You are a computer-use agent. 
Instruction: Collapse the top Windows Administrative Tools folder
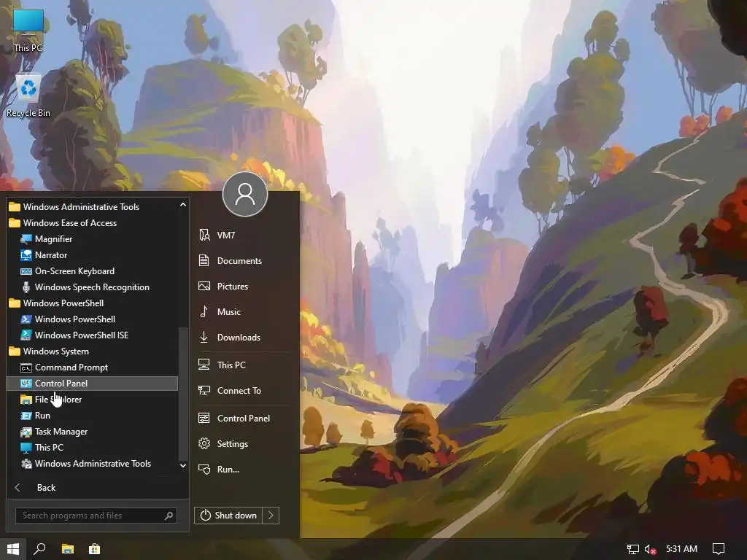click(x=92, y=206)
